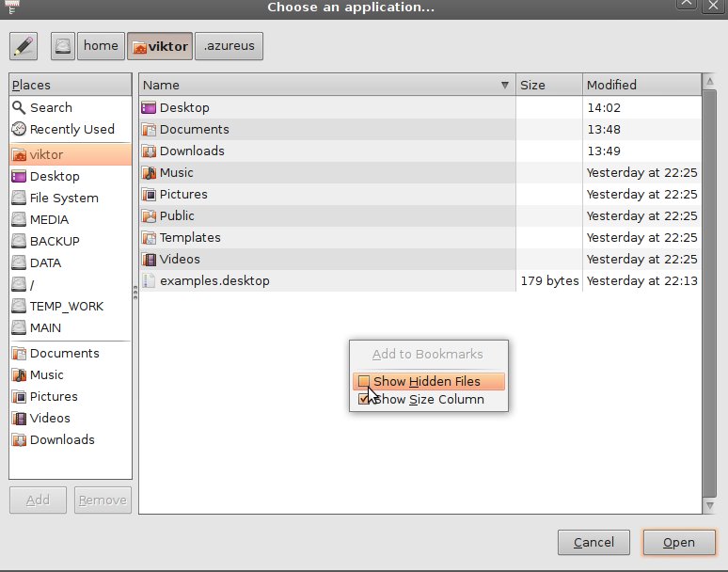Click the root drive icon in path bar
Viewport: 728px width, 572px height.
pyautogui.click(x=63, y=46)
